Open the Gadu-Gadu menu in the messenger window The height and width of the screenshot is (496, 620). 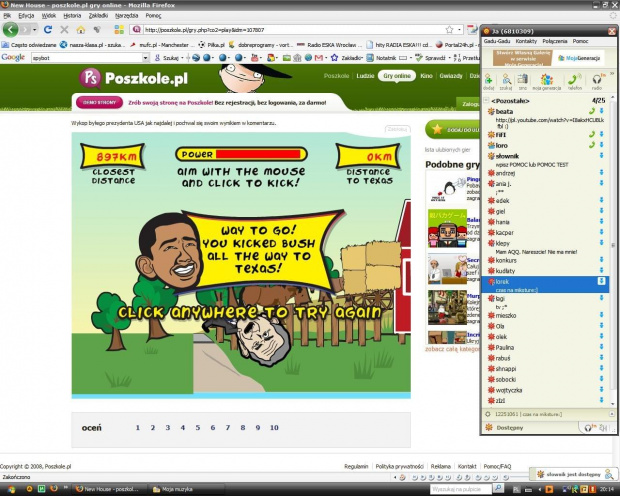coord(497,41)
